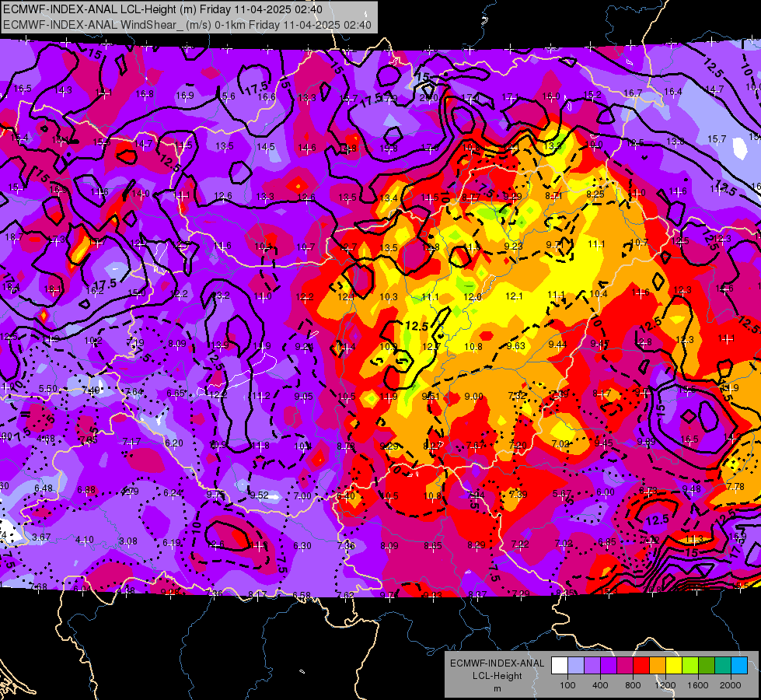
Task: Click ECMWF-INDEX-ANAL text in the legend box
Action: pyautogui.click(x=497, y=663)
